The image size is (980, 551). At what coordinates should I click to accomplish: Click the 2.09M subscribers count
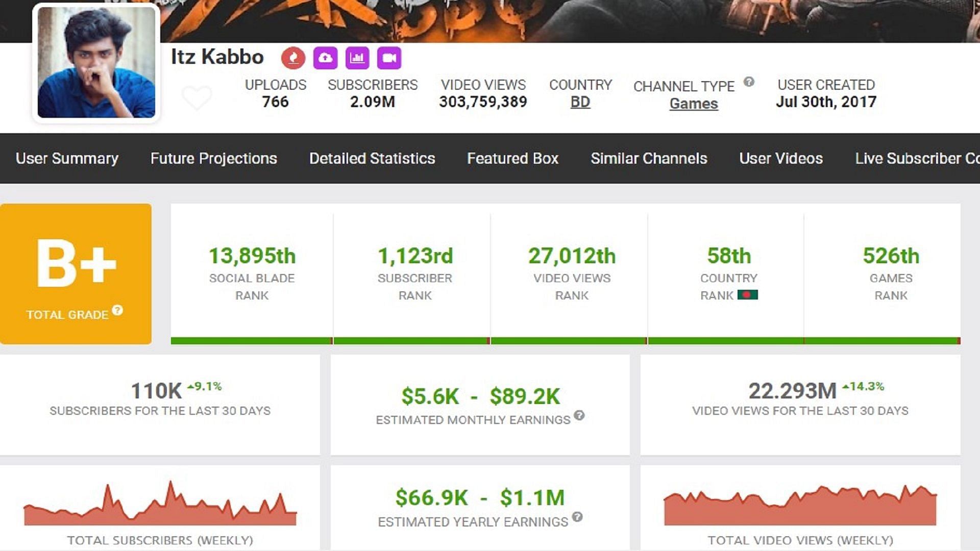pos(373,102)
